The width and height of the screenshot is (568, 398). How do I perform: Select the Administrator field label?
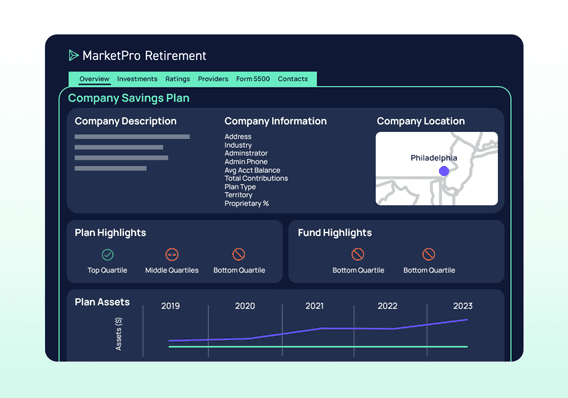pos(246,153)
